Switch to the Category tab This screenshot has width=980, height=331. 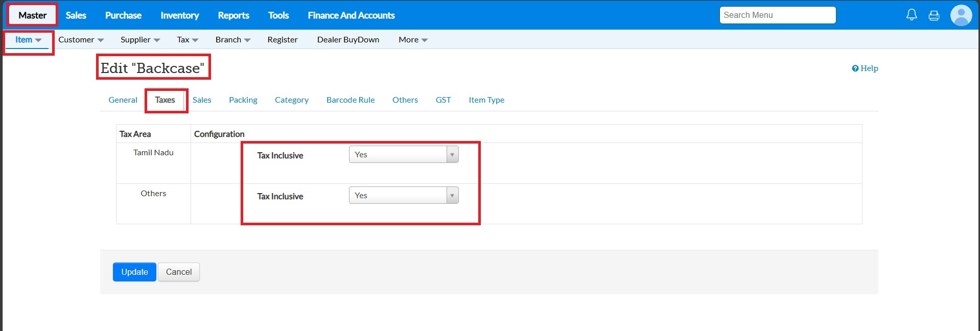pos(292,100)
